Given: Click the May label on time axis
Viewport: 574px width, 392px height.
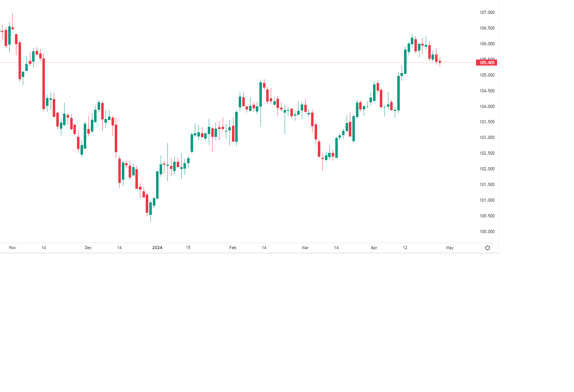Looking at the screenshot, I should 450,248.
